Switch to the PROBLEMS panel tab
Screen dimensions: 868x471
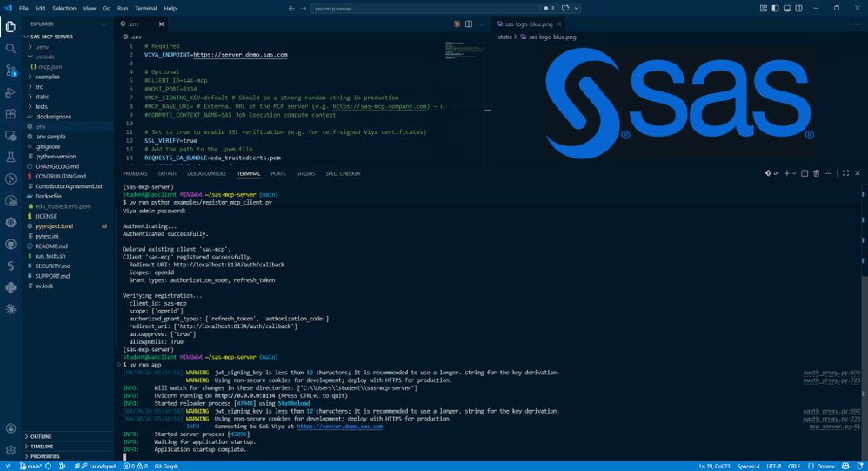coord(135,173)
